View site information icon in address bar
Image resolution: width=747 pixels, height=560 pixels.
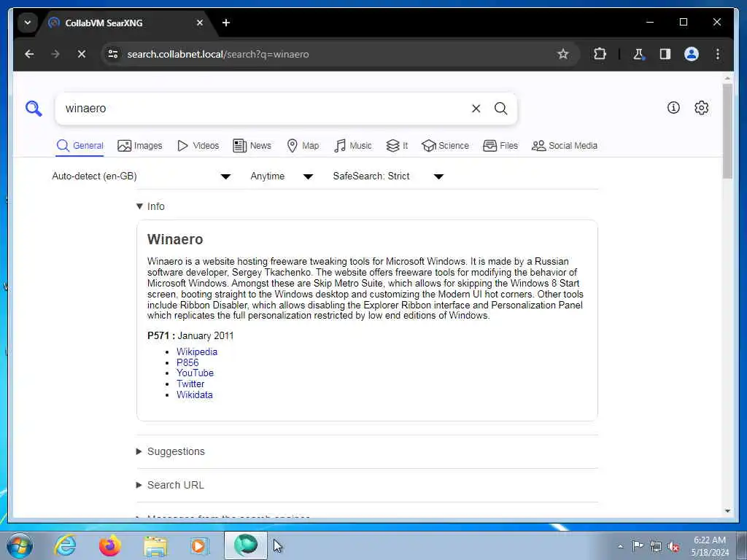pos(113,54)
